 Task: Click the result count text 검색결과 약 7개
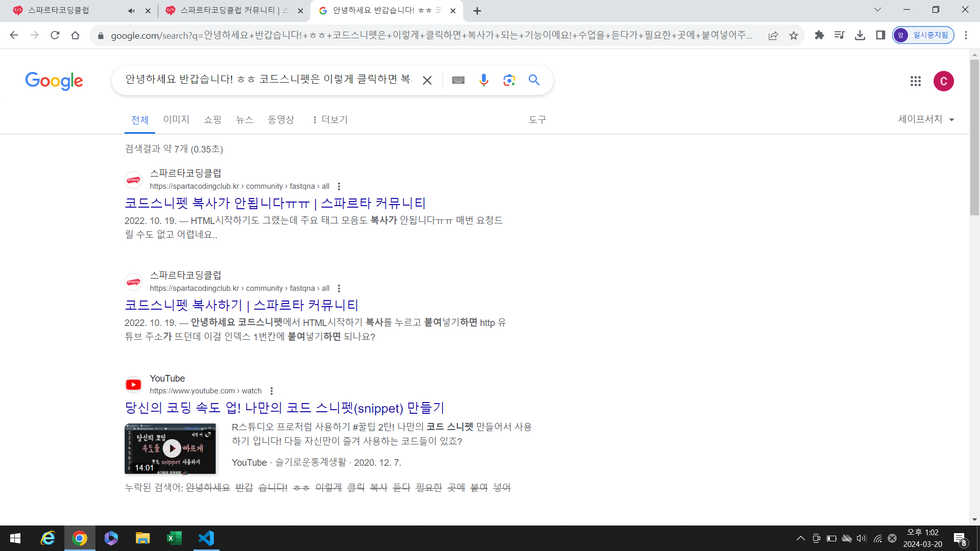(174, 149)
